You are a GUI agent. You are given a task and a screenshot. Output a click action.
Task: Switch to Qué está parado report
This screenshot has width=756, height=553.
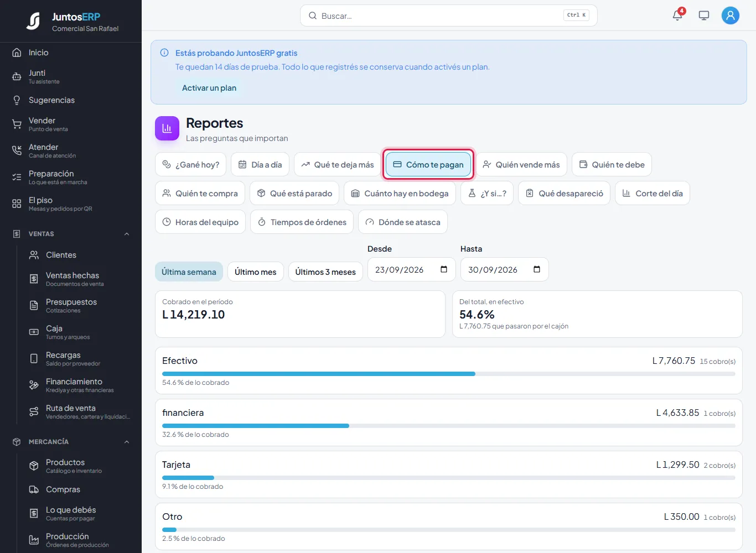point(294,193)
